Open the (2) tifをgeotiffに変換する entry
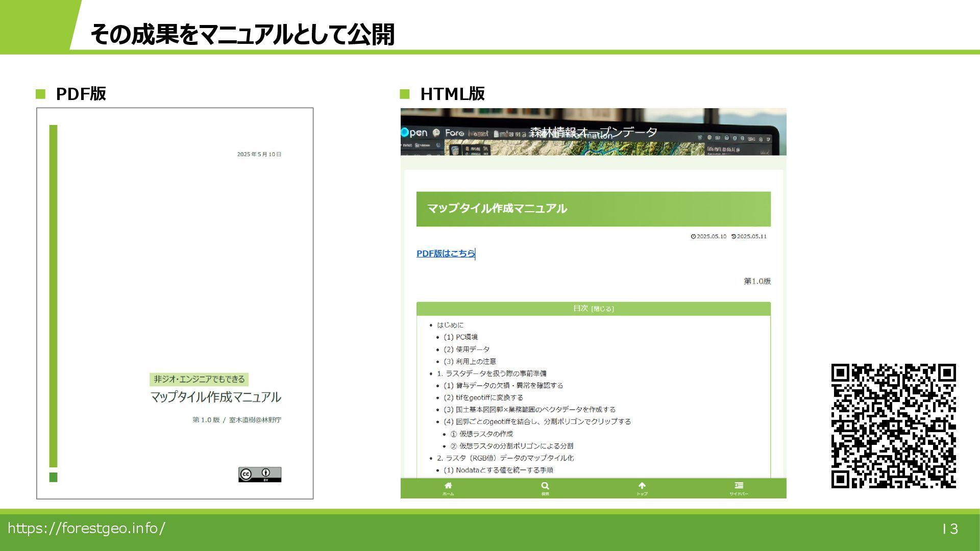 point(483,397)
